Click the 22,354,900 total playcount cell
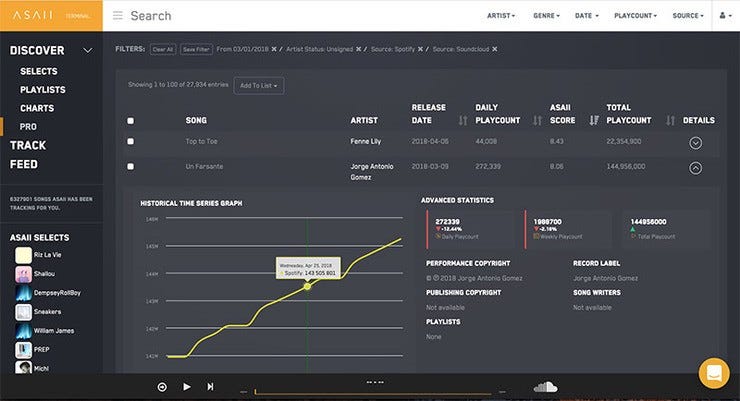The height and width of the screenshot is (401, 740). point(623,141)
